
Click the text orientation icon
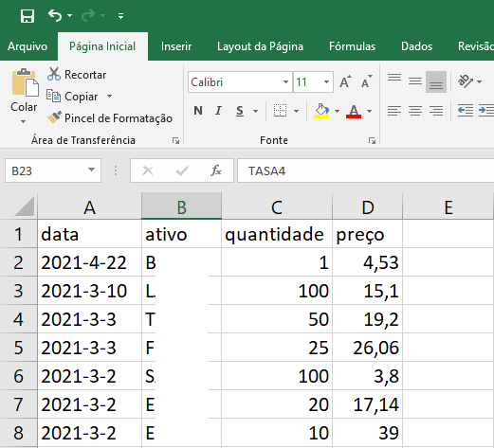coord(466,81)
